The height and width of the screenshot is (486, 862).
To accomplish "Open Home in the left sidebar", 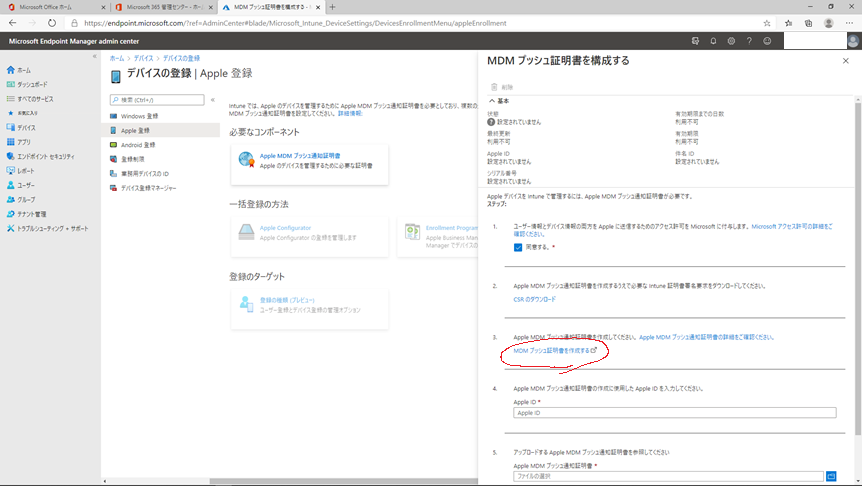I will click(x=19, y=70).
